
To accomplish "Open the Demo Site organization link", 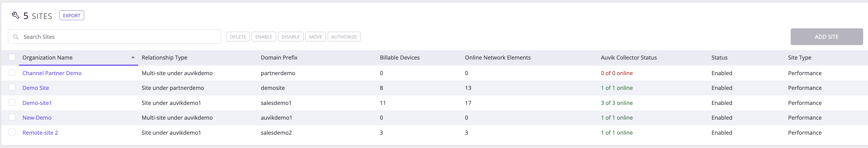I will pyautogui.click(x=36, y=88).
